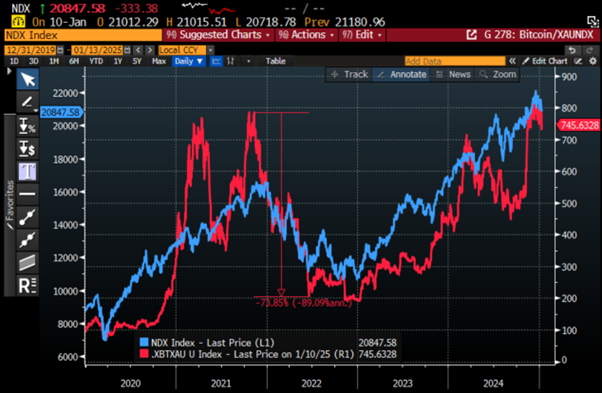Select the regression R tool
This screenshot has height=393, width=602.
point(28,286)
